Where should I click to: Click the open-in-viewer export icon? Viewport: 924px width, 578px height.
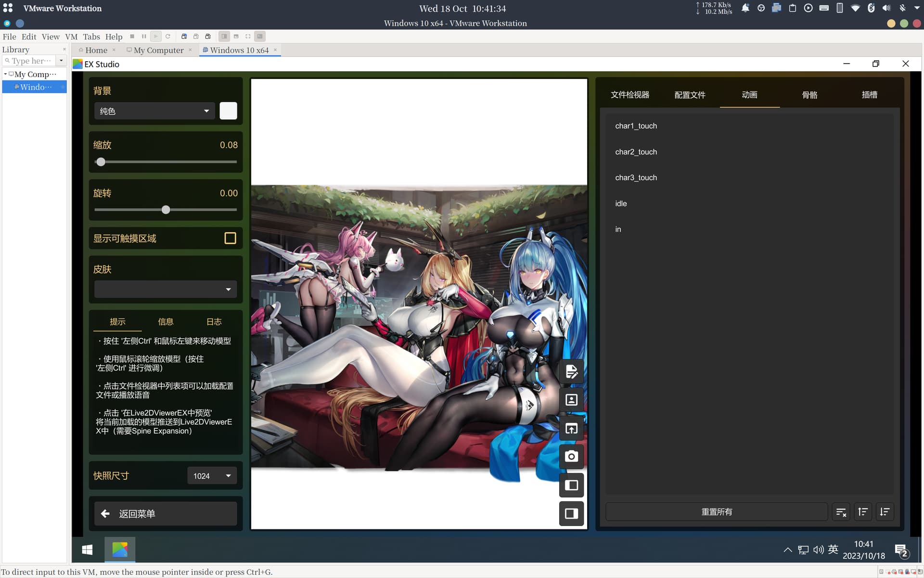pyautogui.click(x=571, y=428)
